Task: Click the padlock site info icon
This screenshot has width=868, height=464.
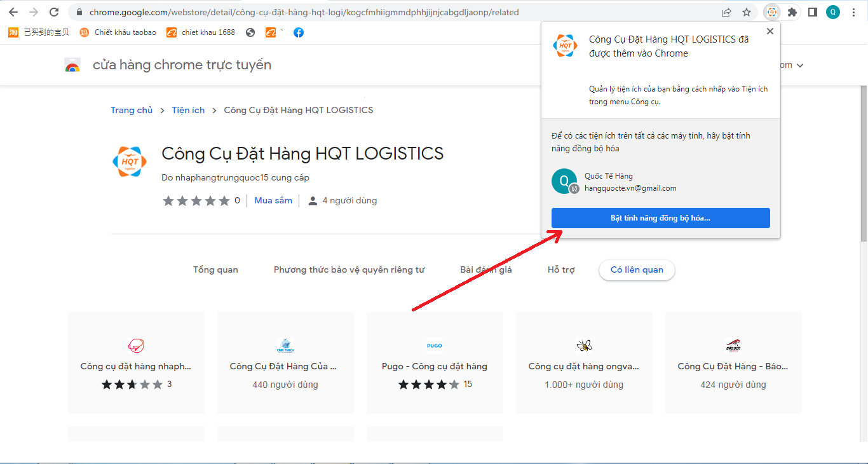Action: [79, 12]
